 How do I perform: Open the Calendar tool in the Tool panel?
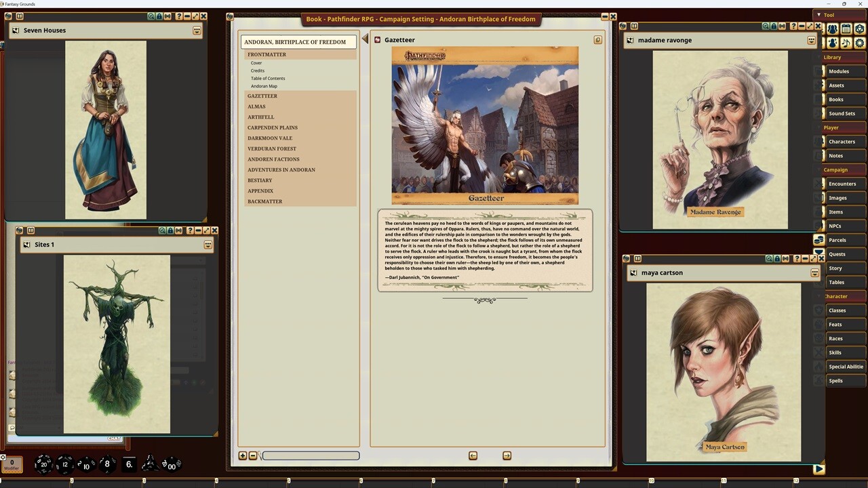(846, 29)
